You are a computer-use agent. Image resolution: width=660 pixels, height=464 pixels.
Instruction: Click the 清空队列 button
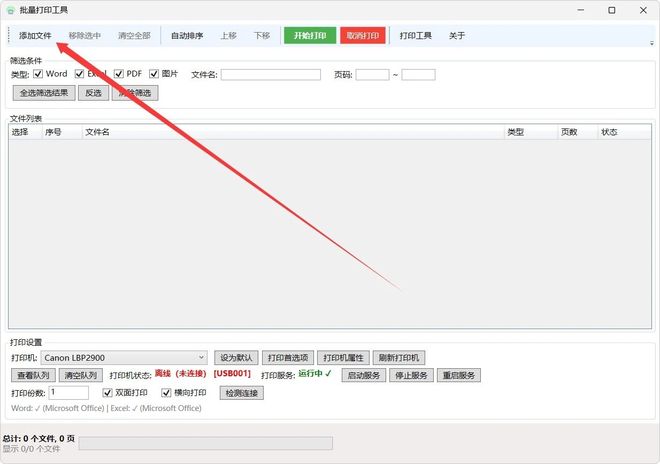click(x=81, y=375)
